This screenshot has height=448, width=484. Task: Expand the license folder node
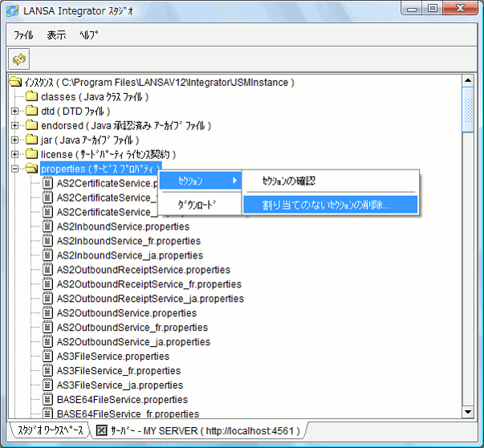pyautogui.click(x=14, y=154)
